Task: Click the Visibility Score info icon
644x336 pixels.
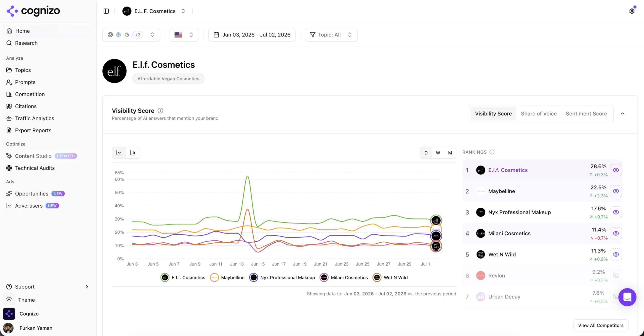Action: [x=160, y=111]
